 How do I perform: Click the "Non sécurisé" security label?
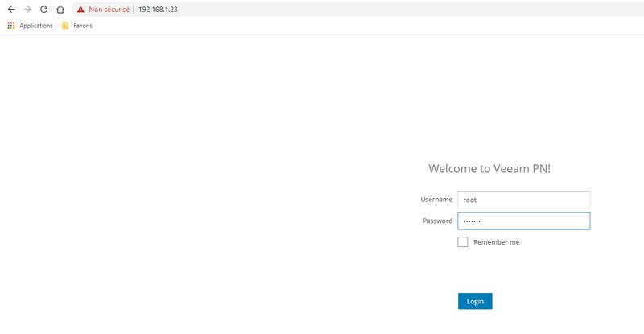(109, 9)
